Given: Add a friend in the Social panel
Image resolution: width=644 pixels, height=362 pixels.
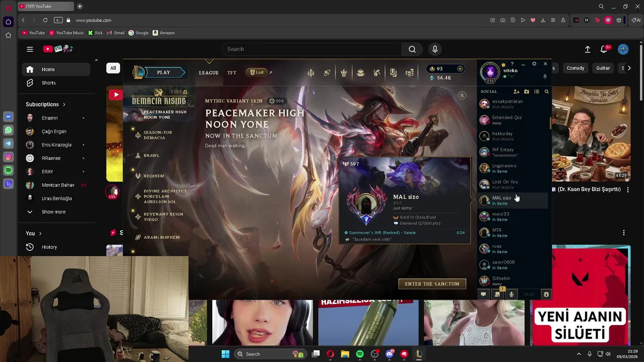Looking at the screenshot, I should coord(516,92).
